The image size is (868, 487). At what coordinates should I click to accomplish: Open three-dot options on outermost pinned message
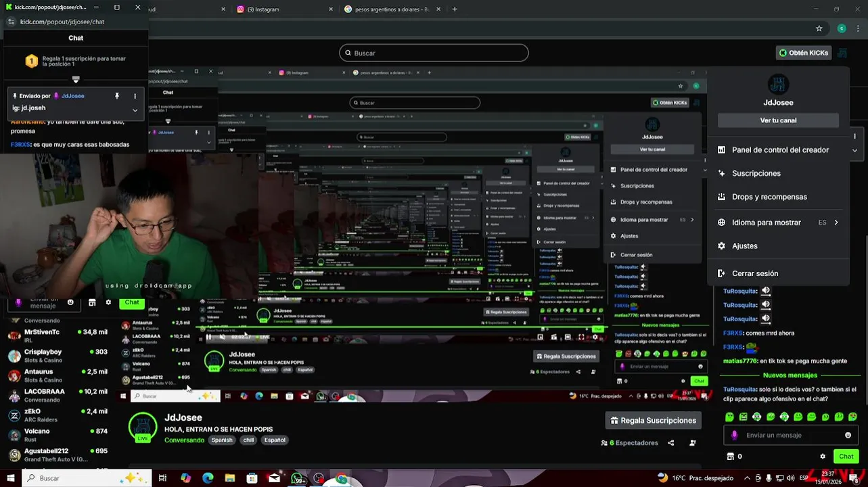click(135, 96)
